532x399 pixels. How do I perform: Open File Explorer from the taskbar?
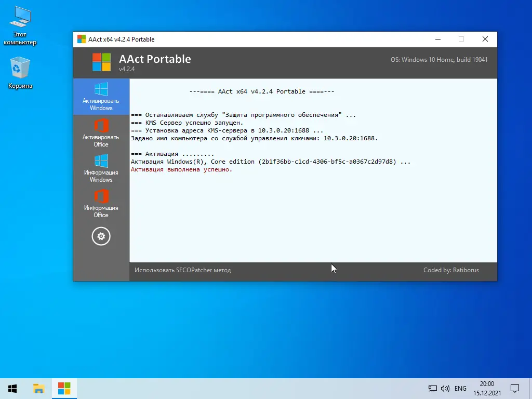(x=38, y=388)
